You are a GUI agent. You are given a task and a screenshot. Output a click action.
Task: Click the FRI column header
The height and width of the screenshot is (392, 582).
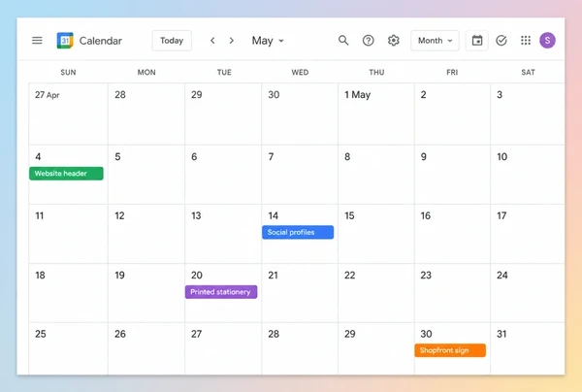click(452, 73)
